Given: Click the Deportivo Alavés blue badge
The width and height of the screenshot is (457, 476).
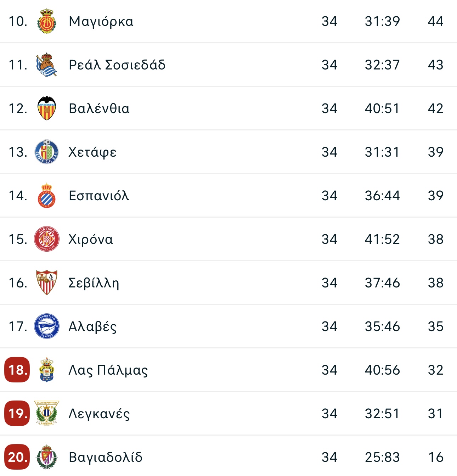Looking at the screenshot, I should [x=47, y=326].
